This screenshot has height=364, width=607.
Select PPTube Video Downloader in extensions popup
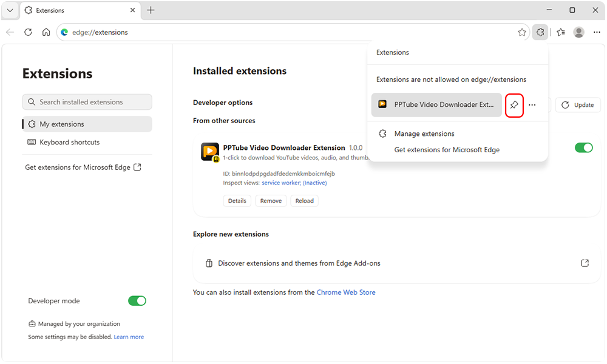pyautogui.click(x=436, y=105)
